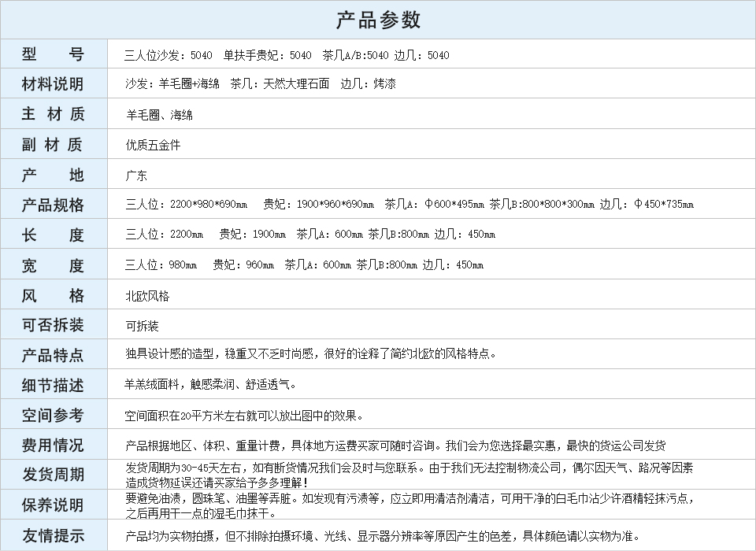The image size is (756, 551).
Task: Select the value 优质五金件
Action: point(154,145)
